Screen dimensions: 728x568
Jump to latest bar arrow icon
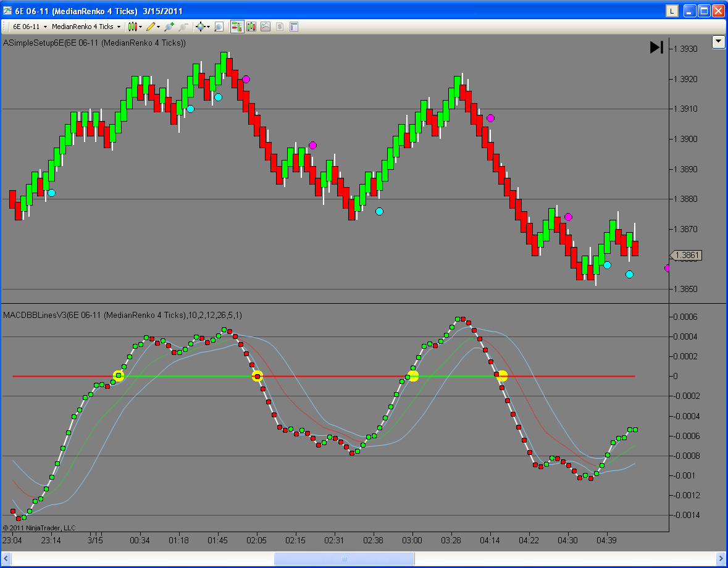pos(656,48)
